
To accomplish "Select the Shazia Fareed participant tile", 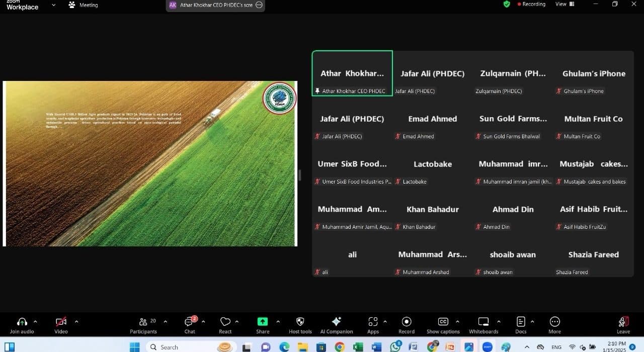I will 593,259.
